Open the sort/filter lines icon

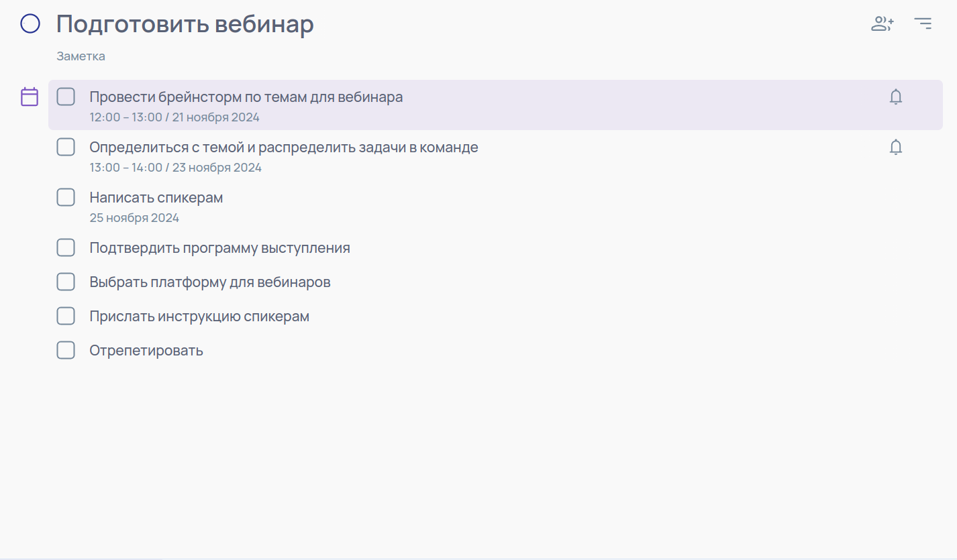tap(923, 23)
